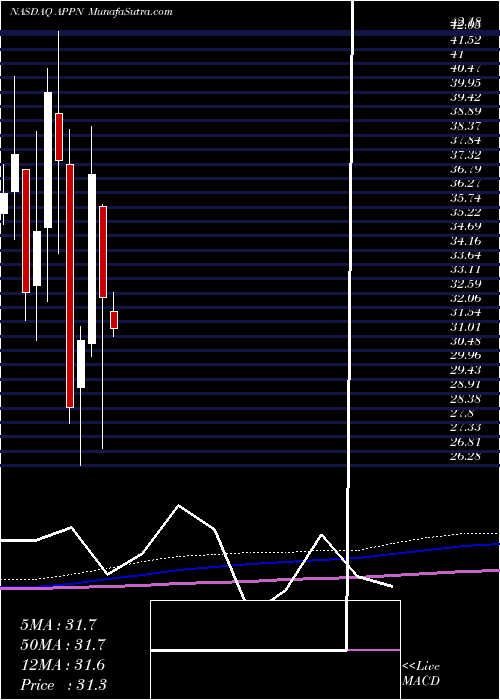Image resolution: width=500 pixels, height=700 pixels.
Task: Click the 39.42 price axis label
Action: pyautogui.click(x=467, y=98)
